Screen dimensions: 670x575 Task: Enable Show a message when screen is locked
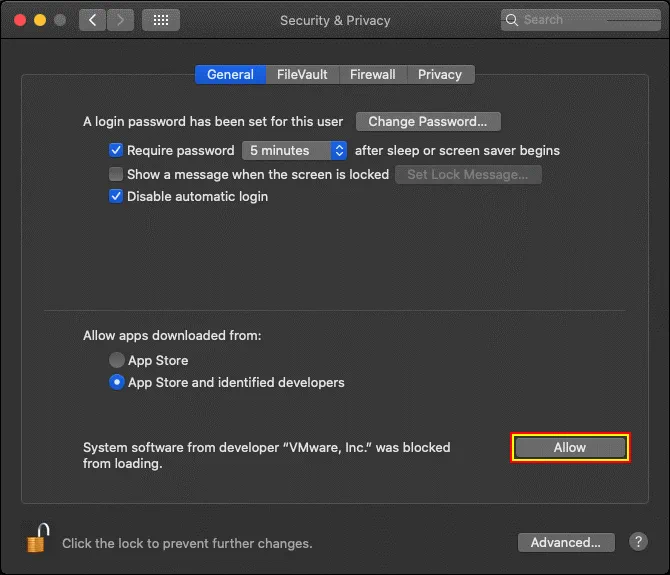116,174
